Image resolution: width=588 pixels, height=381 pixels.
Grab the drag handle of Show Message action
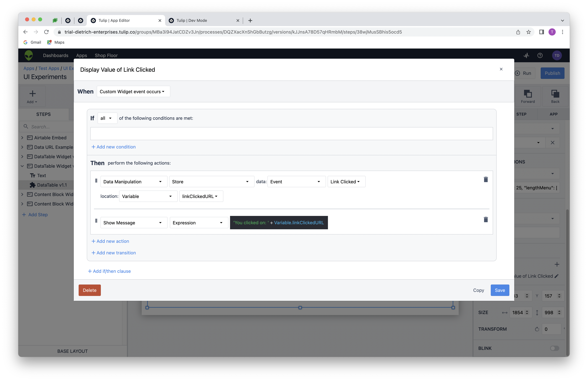point(96,221)
